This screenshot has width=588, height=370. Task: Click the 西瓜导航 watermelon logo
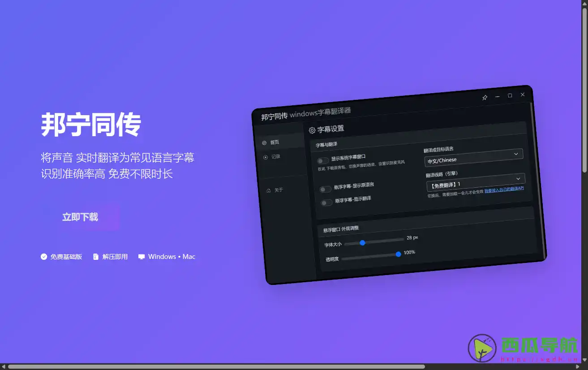point(482,349)
